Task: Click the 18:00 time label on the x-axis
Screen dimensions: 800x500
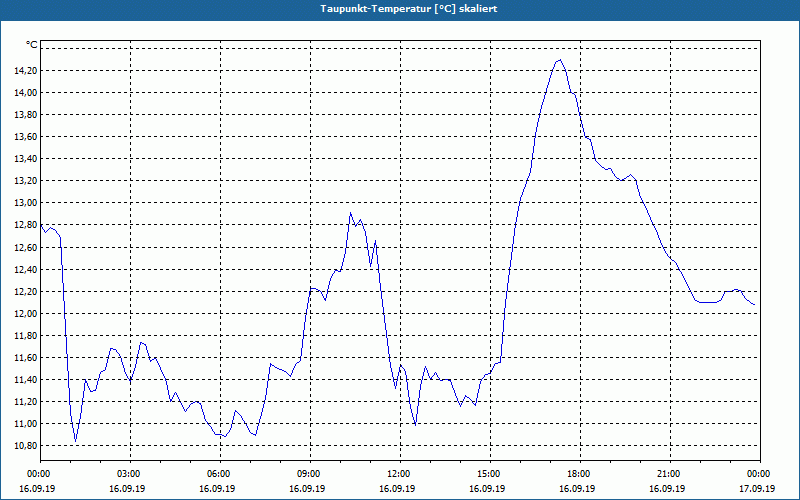Action: [580, 474]
